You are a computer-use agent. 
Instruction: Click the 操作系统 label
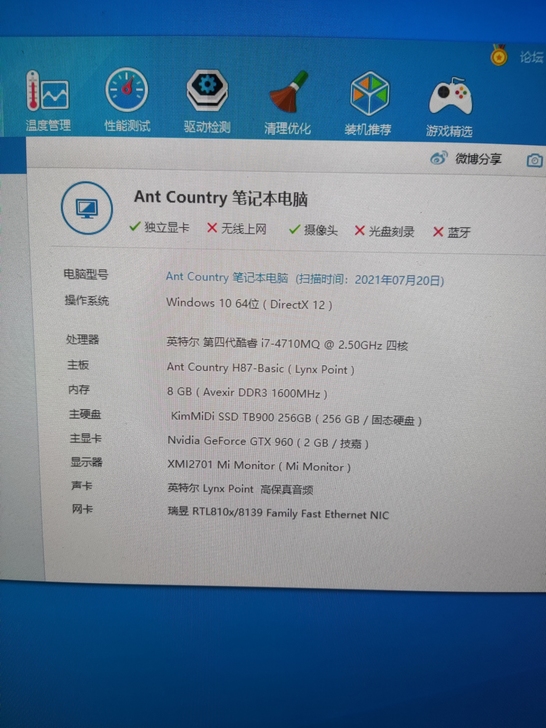tap(87, 300)
